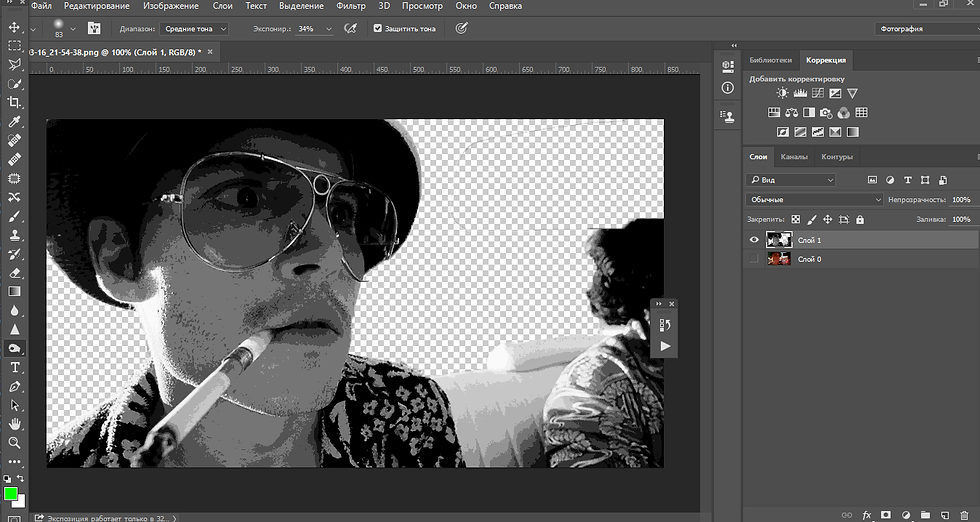Select the 'Слой 0' layer thumbnail

[x=779, y=259]
